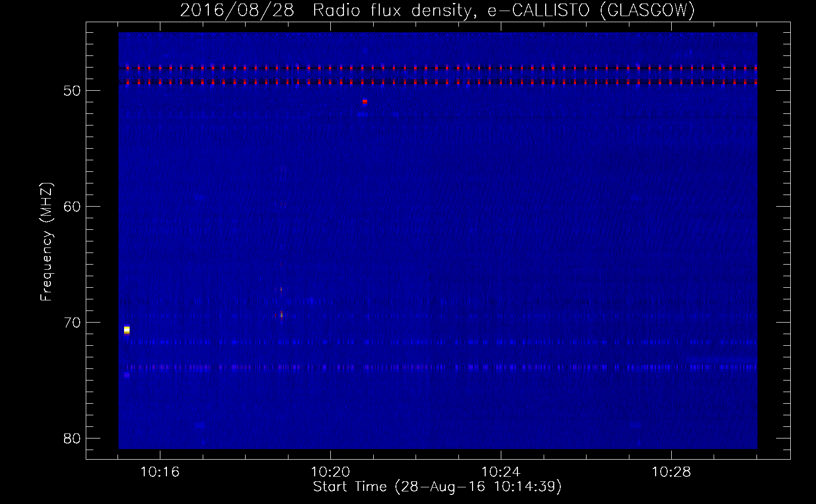
Task: Click the 10:28 time tick label
Action: tap(671, 472)
